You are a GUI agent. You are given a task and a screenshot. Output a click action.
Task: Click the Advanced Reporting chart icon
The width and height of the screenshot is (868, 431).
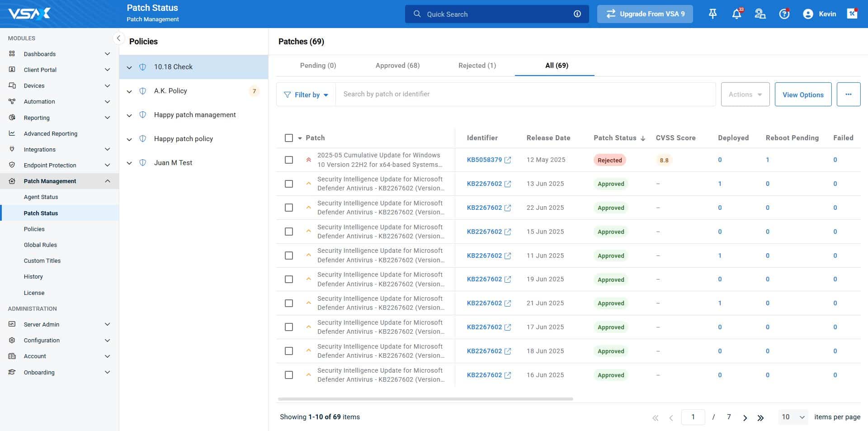coord(12,133)
